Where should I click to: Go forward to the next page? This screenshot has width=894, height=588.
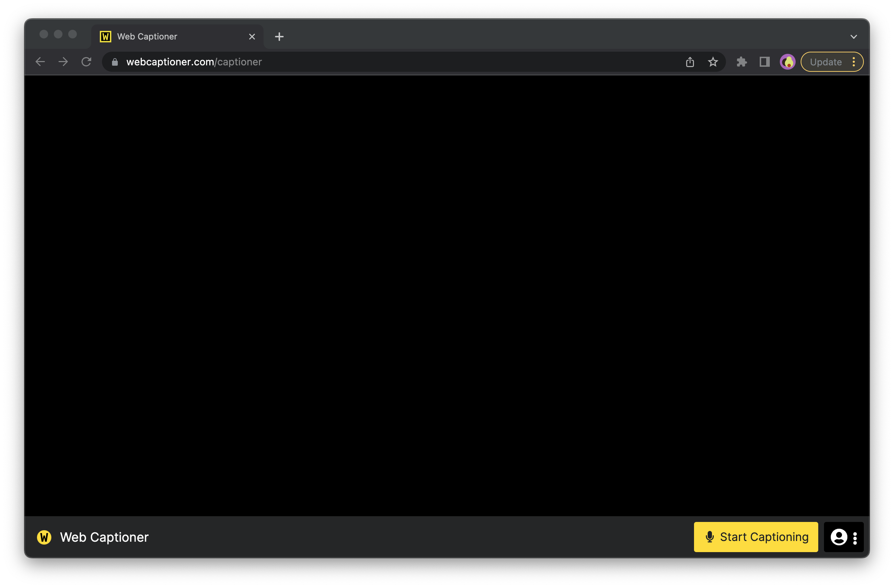pyautogui.click(x=64, y=62)
